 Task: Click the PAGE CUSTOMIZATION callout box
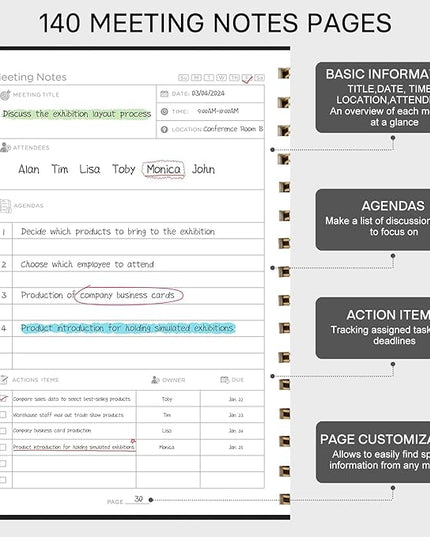point(372,452)
